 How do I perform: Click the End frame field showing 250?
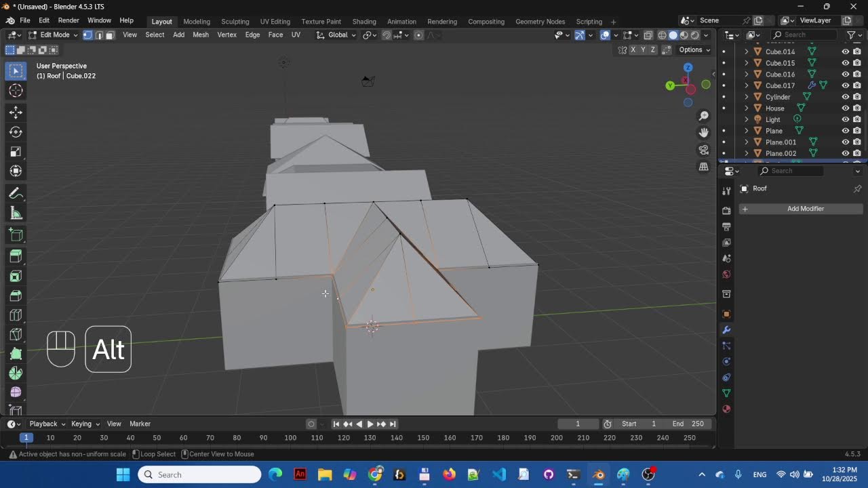click(688, 424)
